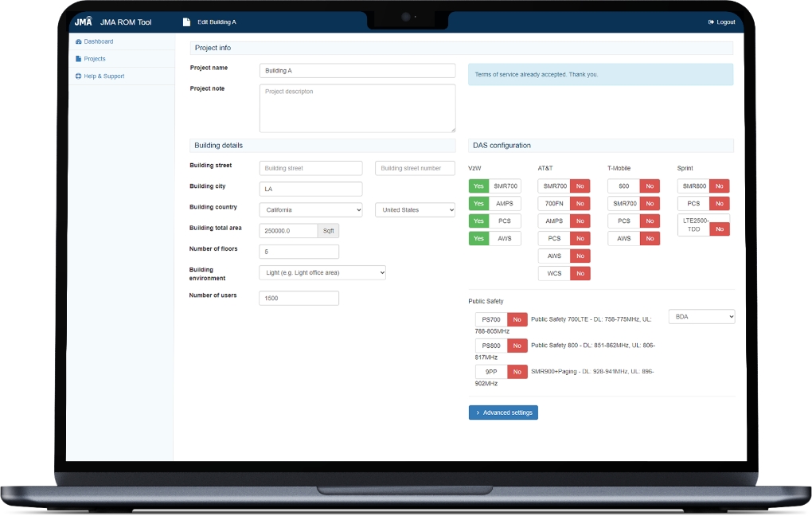Click the chevron icon on Advanced settings

click(x=478, y=412)
